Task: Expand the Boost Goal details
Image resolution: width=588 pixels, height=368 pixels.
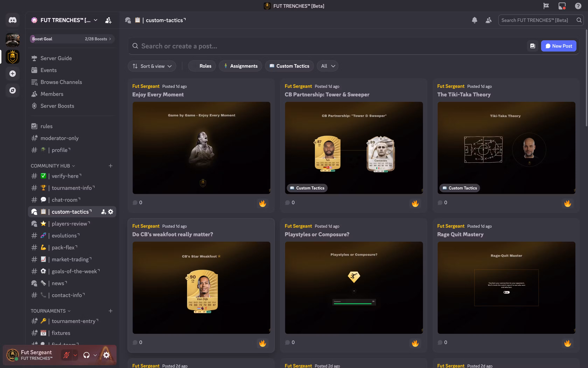Action: (x=110, y=39)
